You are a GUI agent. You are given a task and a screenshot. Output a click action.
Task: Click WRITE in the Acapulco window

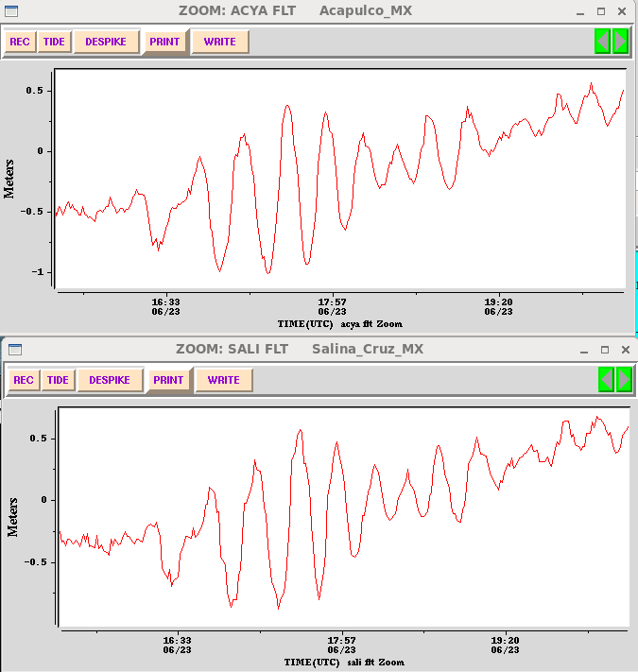(x=219, y=43)
